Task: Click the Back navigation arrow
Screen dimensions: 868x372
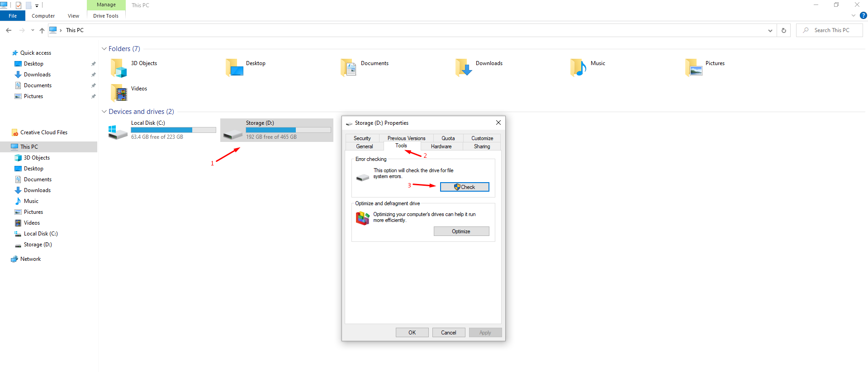Action: click(x=9, y=30)
